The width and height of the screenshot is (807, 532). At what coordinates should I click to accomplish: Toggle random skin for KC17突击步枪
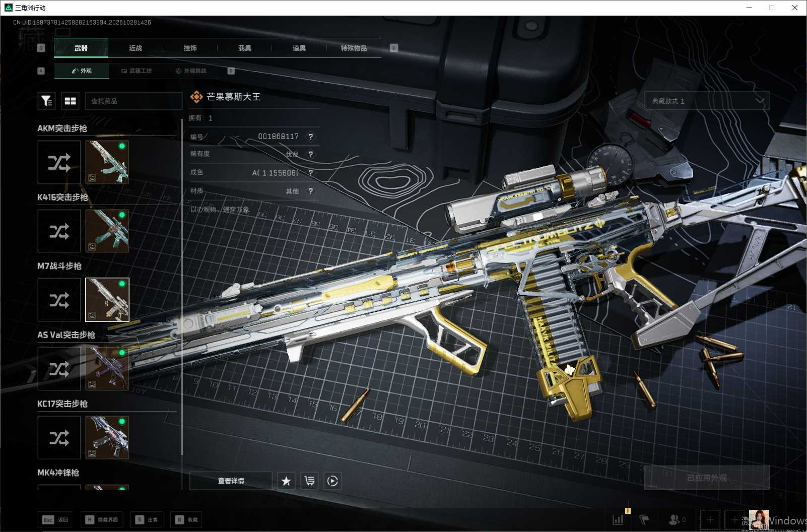pos(59,438)
